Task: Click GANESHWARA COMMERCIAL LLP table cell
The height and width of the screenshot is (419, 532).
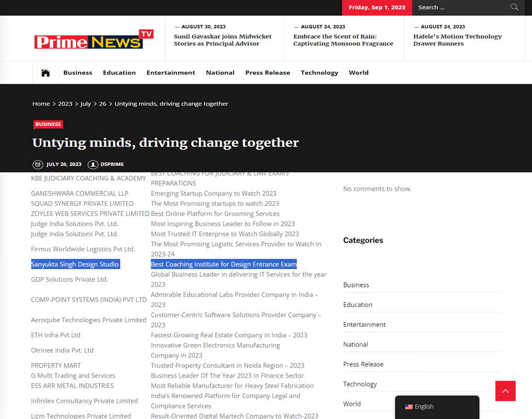Action: coord(80,193)
